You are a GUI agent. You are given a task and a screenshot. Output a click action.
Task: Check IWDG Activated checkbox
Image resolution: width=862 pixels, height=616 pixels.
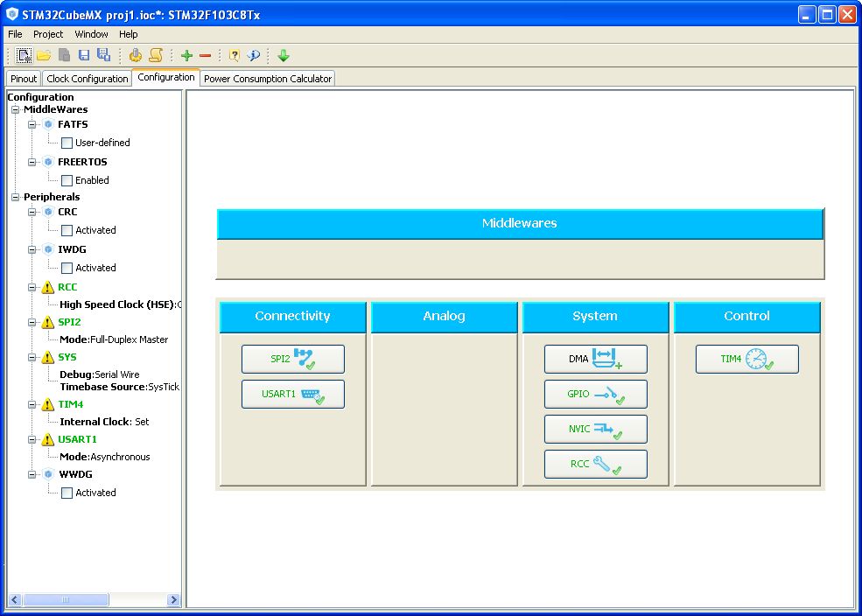pyautogui.click(x=67, y=268)
